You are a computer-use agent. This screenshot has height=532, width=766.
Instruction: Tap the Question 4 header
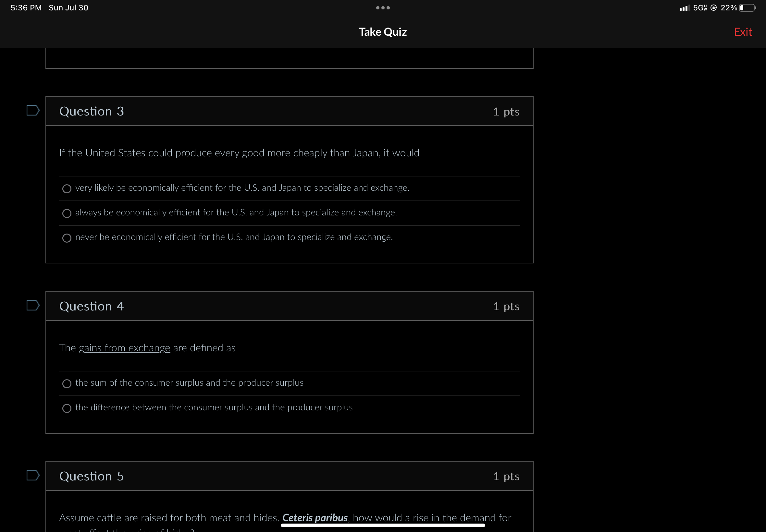[x=92, y=306]
